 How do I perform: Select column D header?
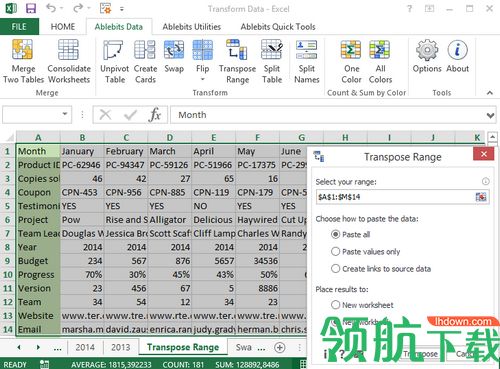coord(170,137)
